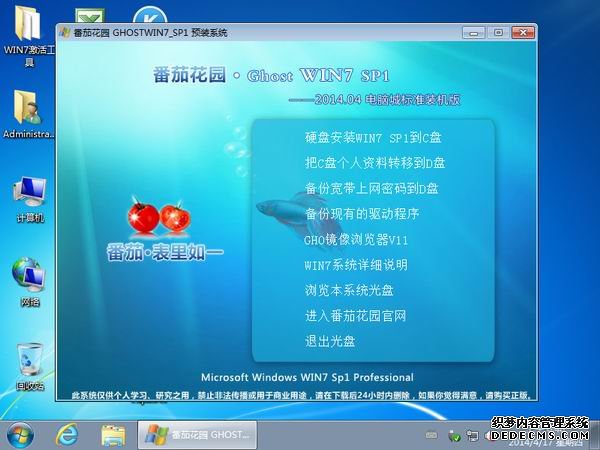Open the Excel desktop icon behind window

(x=90, y=16)
